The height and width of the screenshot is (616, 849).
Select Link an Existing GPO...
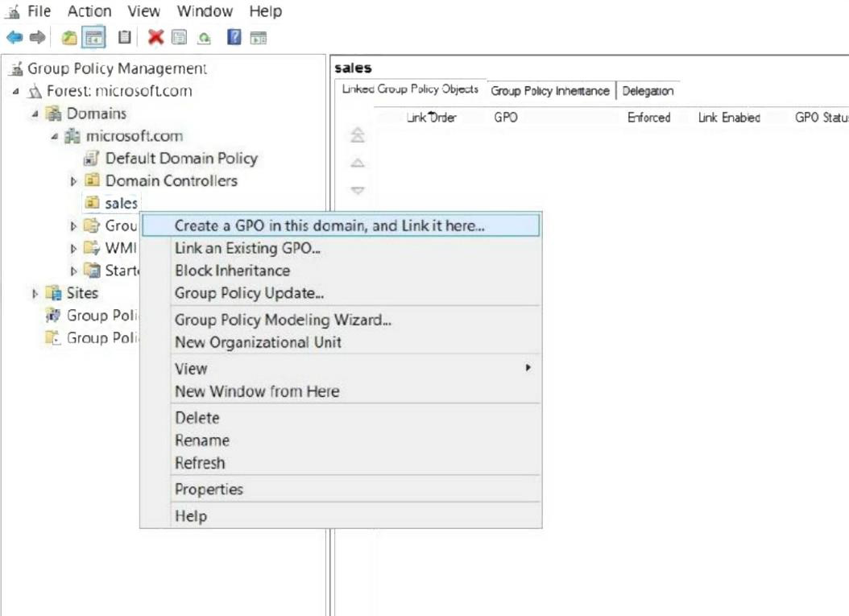[x=341, y=249]
